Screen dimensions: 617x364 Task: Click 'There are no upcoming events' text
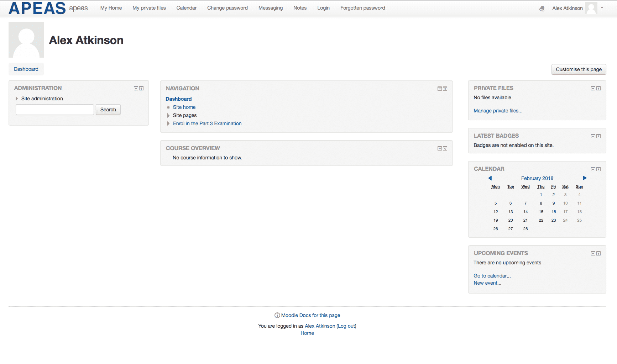[x=507, y=263]
